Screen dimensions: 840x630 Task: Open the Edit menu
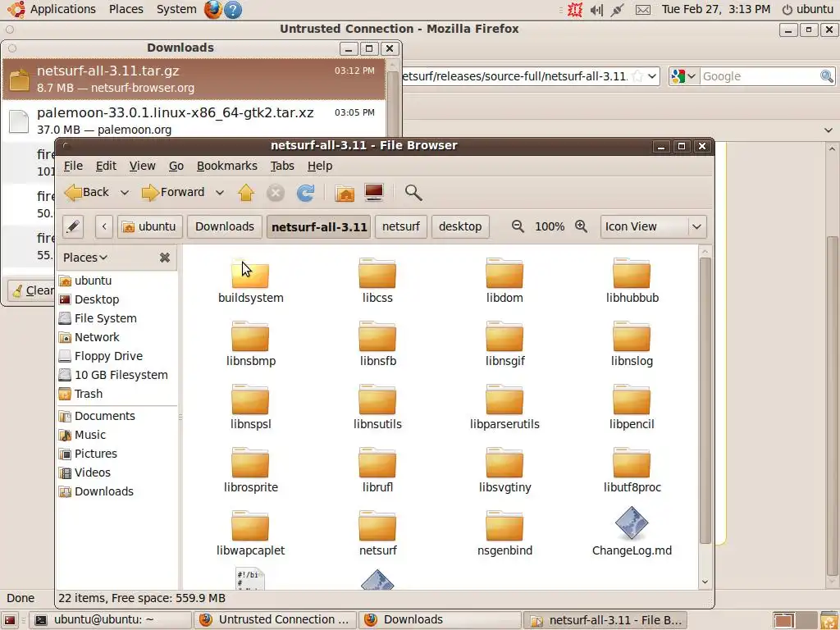point(106,166)
